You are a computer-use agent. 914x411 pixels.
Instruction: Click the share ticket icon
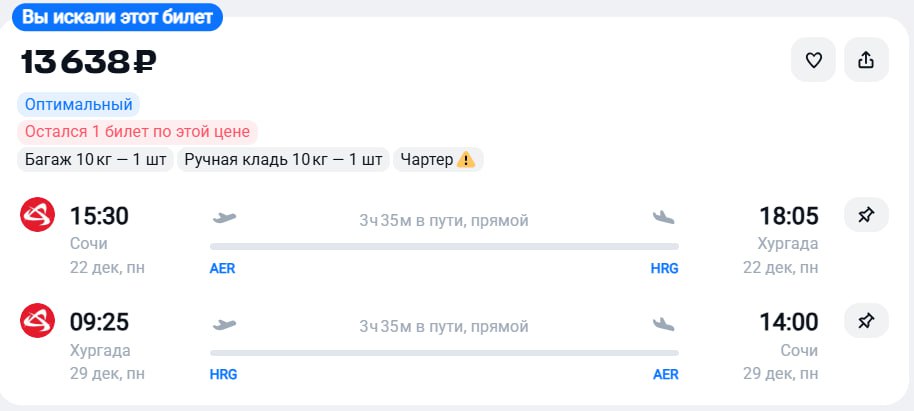[866, 61]
